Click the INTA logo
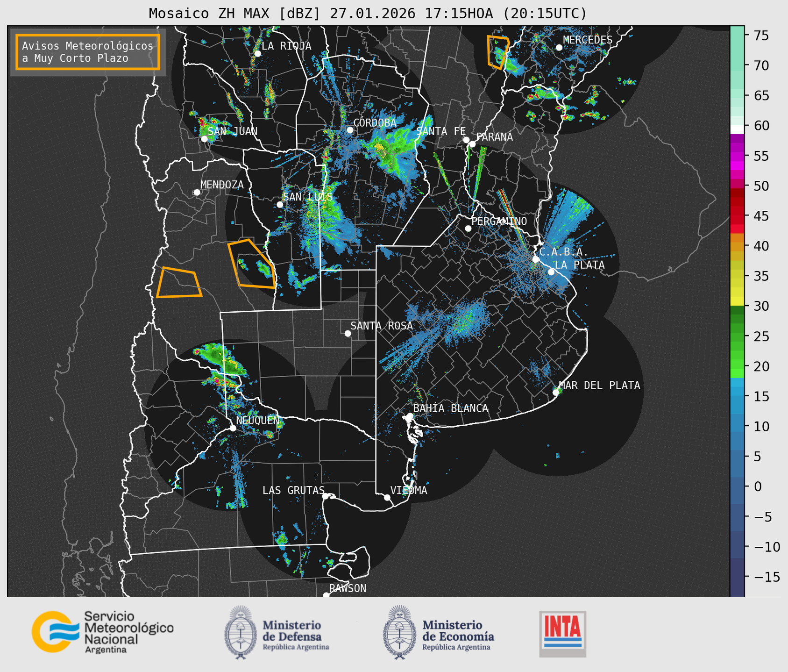 coord(563,634)
